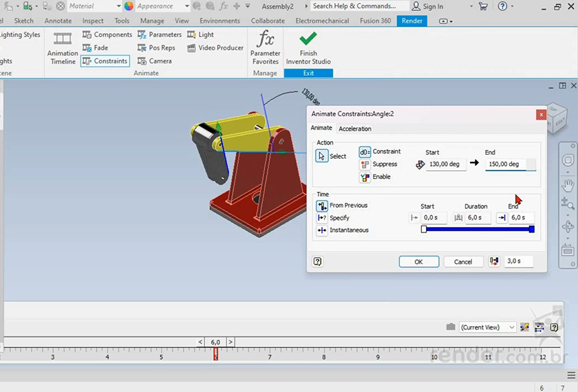Confirm the dialog with OK

pyautogui.click(x=418, y=261)
